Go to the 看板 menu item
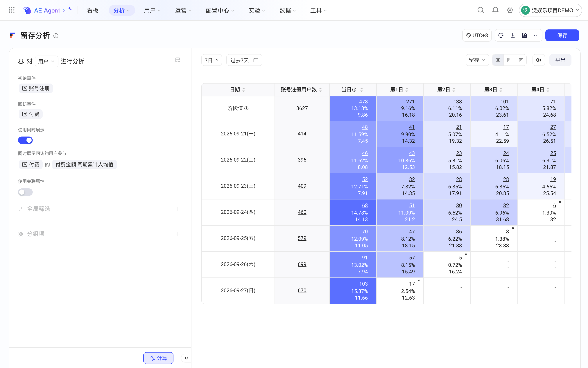The width and height of the screenshot is (588, 368). coord(92,10)
